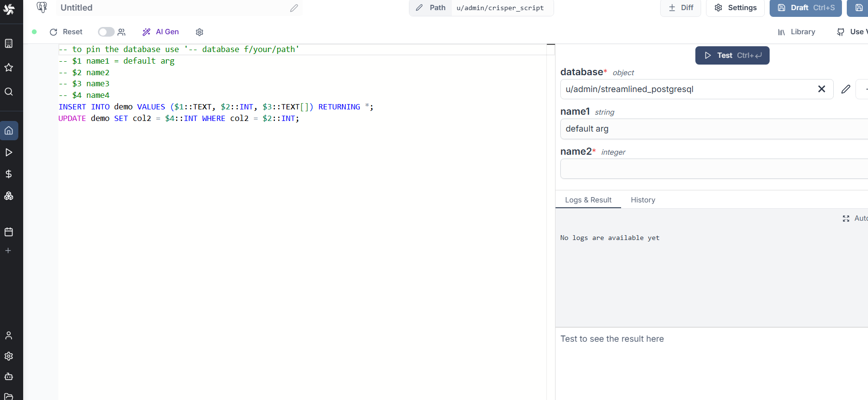The width and height of the screenshot is (868, 400).
Task: Expand the logs panel to fullscreen
Action: coord(846,219)
